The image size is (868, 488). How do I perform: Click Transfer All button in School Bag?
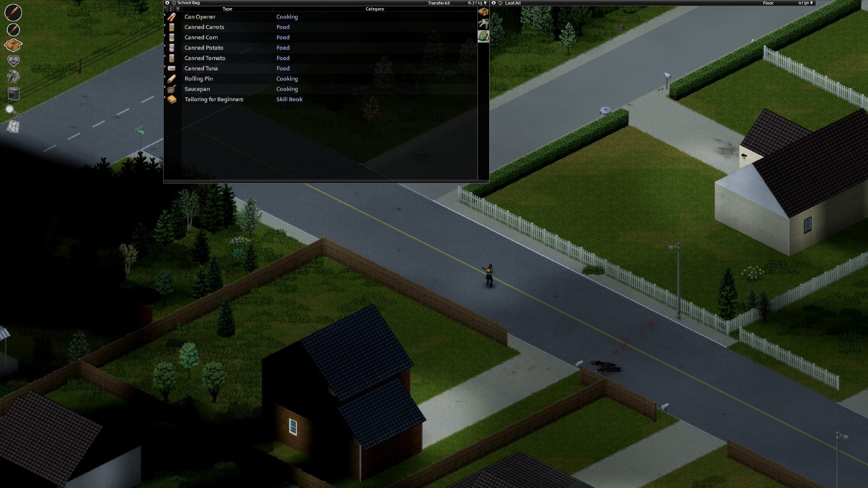point(438,3)
